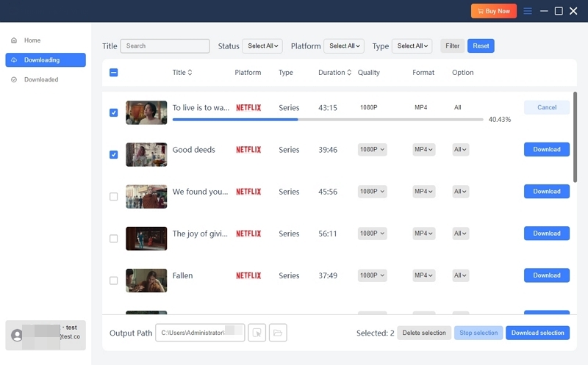Select the Downloading sidebar tab
This screenshot has width=588, height=365.
coord(45,60)
